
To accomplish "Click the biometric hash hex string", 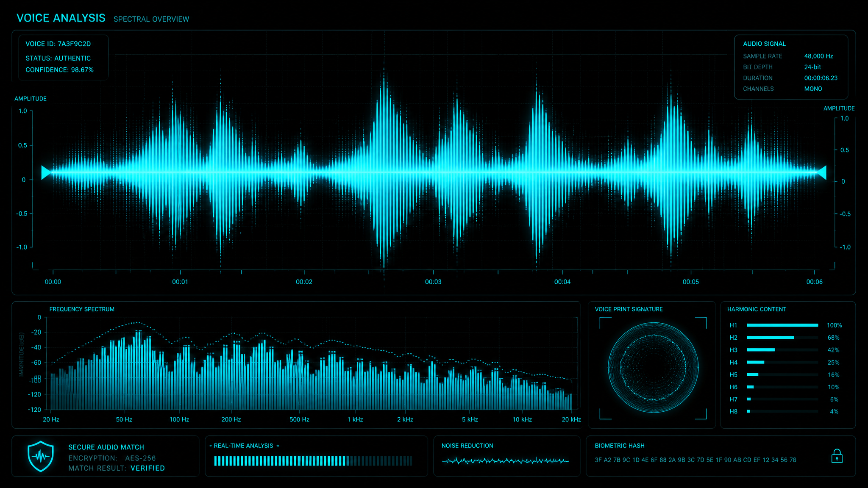I will (x=696, y=460).
